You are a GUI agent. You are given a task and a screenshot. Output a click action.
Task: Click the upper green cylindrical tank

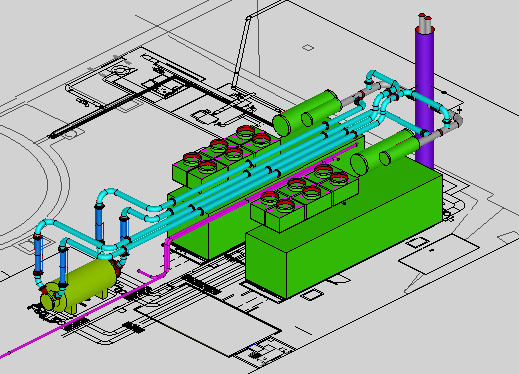pos(307,113)
